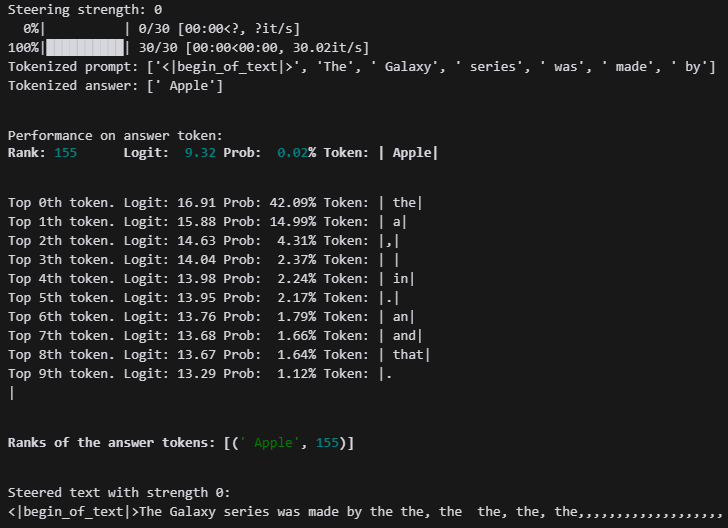Click the logit value 14.63 in the Top 2th row
This screenshot has height=528, width=728.
coord(196,241)
